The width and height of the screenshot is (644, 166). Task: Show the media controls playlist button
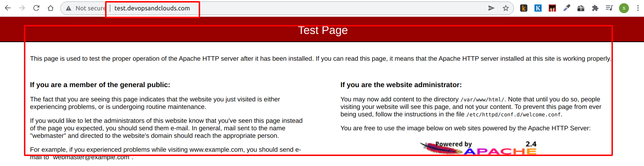point(609,8)
